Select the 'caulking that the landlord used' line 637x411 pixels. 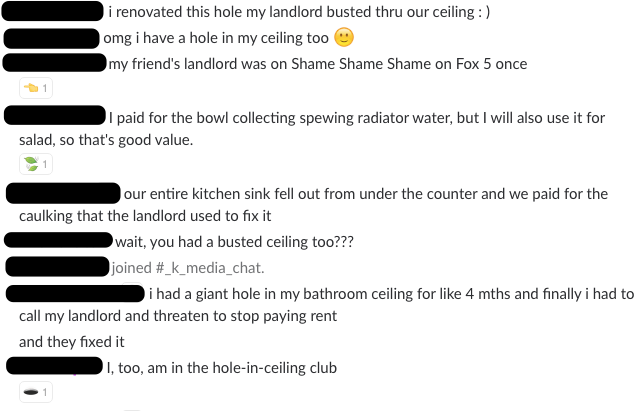(145, 216)
